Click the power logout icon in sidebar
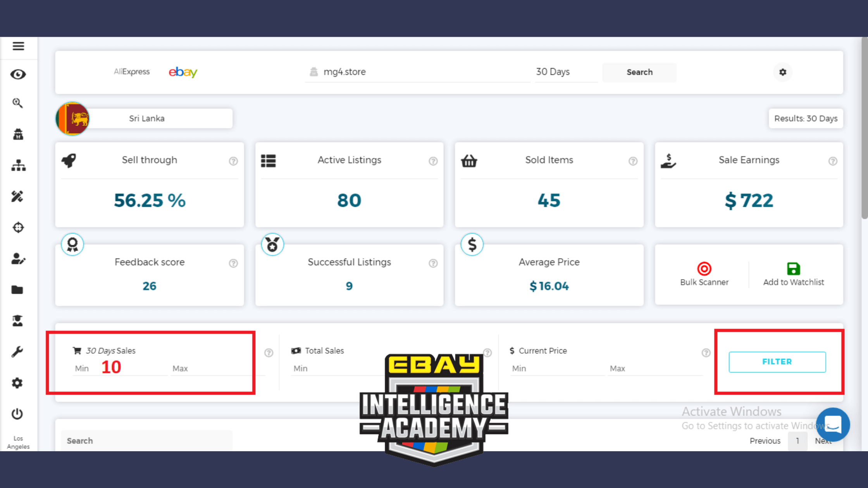This screenshot has height=488, width=868. [x=17, y=414]
